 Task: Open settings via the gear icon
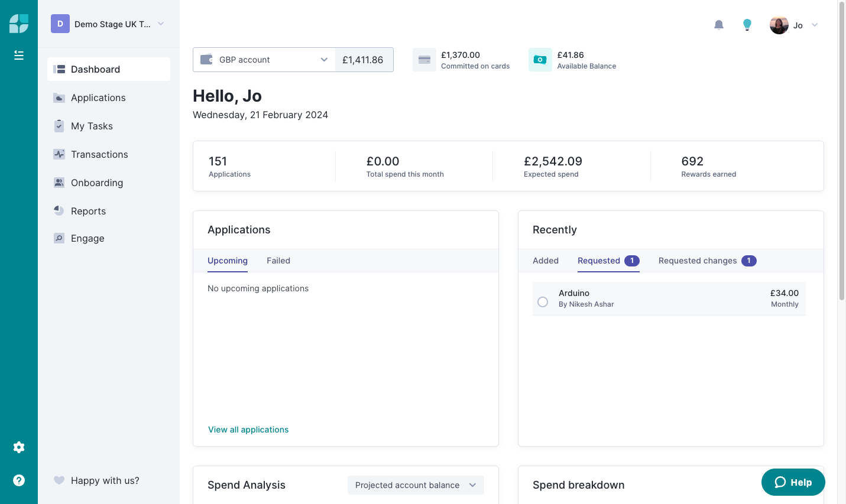(x=19, y=447)
